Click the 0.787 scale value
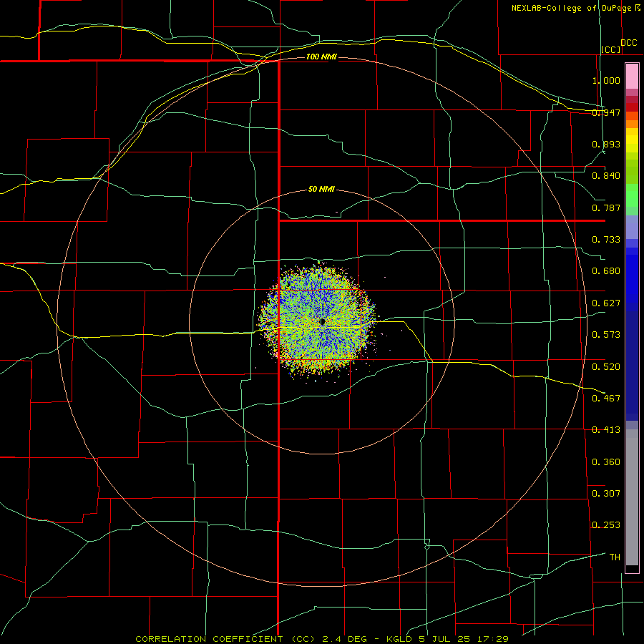The width and height of the screenshot is (644, 644). [606, 208]
